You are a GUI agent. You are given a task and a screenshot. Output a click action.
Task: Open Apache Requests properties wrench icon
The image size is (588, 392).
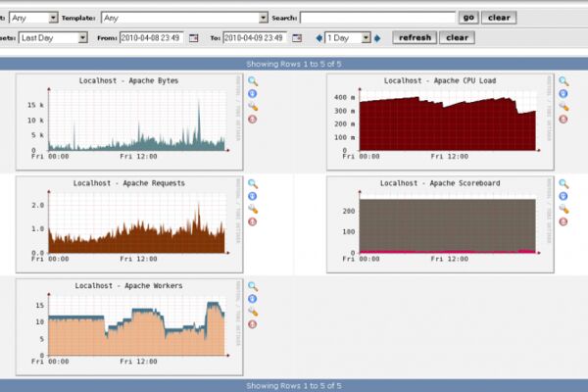(x=253, y=210)
